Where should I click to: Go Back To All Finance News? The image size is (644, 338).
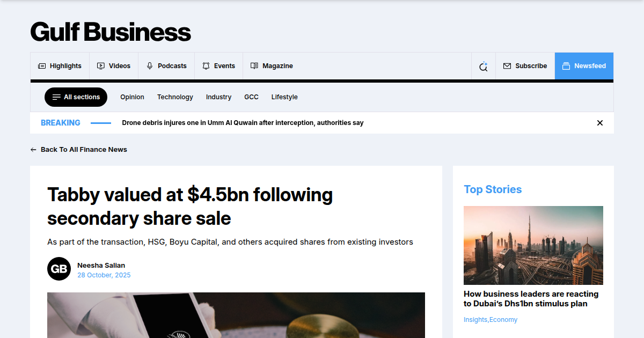(84, 149)
